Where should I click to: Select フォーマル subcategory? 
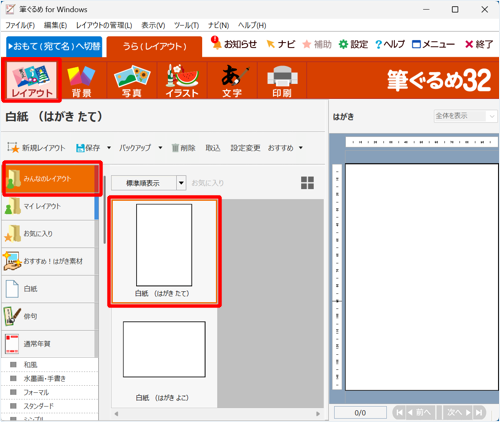tap(49, 393)
